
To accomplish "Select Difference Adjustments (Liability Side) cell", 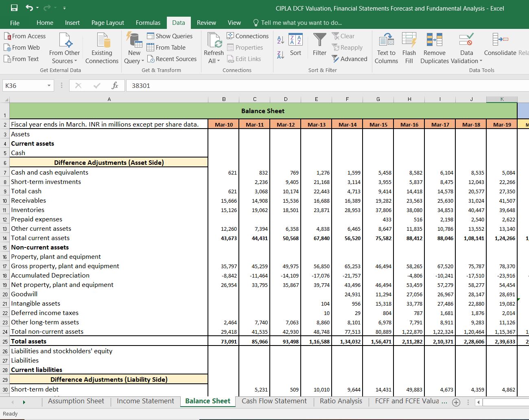I will pyautogui.click(x=109, y=379).
